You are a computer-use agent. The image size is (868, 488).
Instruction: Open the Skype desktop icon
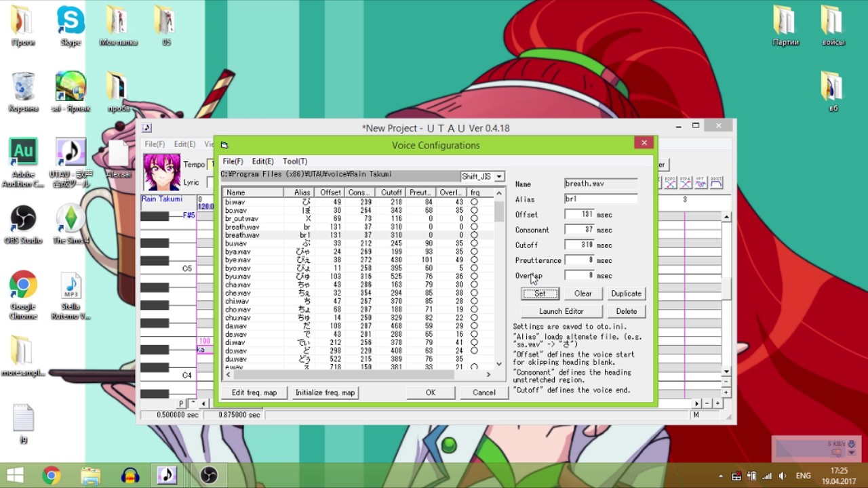click(x=71, y=26)
